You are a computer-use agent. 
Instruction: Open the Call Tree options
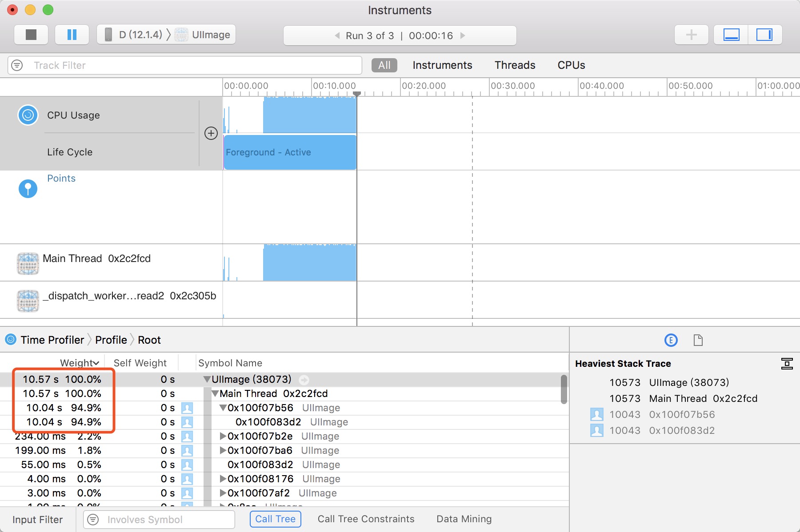coord(276,519)
